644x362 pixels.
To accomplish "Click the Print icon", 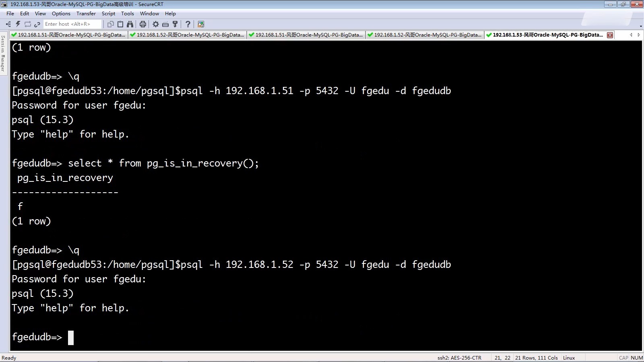I will pos(142,24).
